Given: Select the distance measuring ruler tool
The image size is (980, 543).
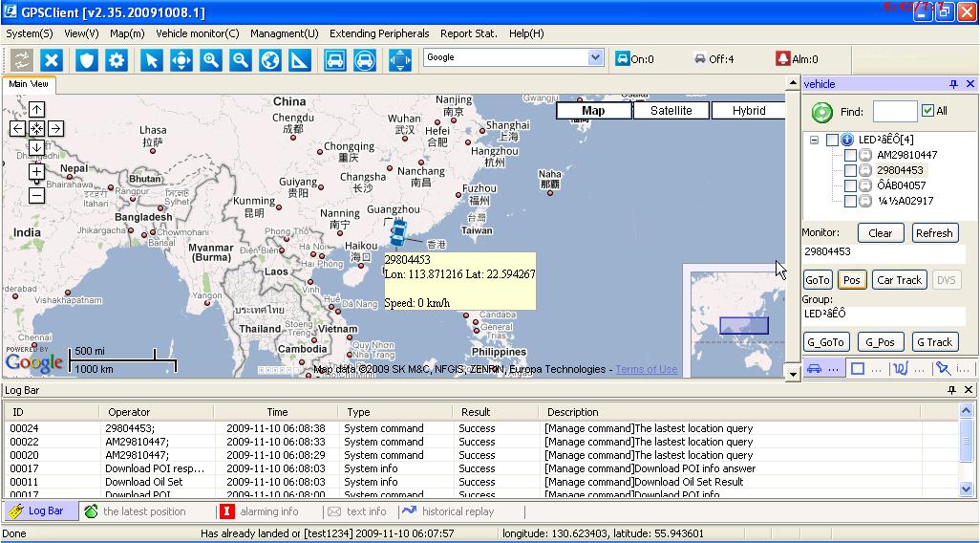Looking at the screenshot, I should (300, 60).
